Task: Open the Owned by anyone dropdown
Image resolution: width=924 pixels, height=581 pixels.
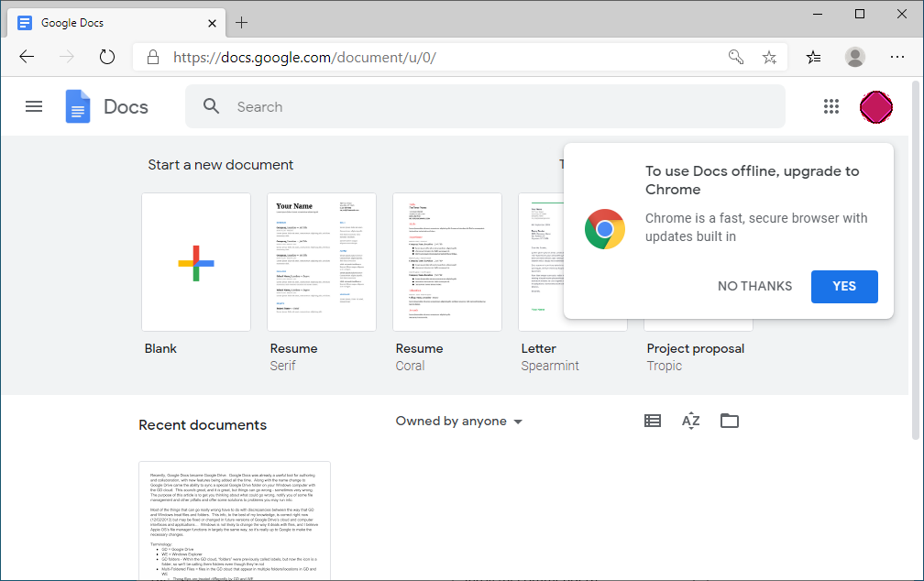Action: click(x=458, y=422)
